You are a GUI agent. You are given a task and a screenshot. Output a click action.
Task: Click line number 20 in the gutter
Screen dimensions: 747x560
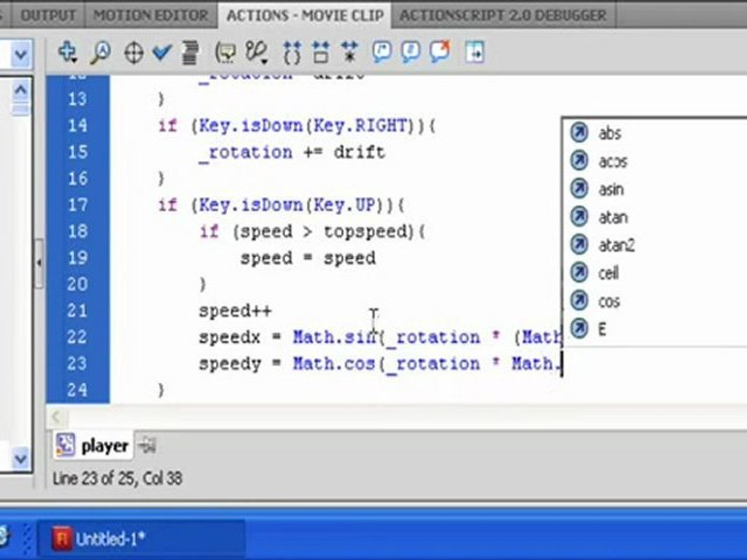(x=78, y=284)
